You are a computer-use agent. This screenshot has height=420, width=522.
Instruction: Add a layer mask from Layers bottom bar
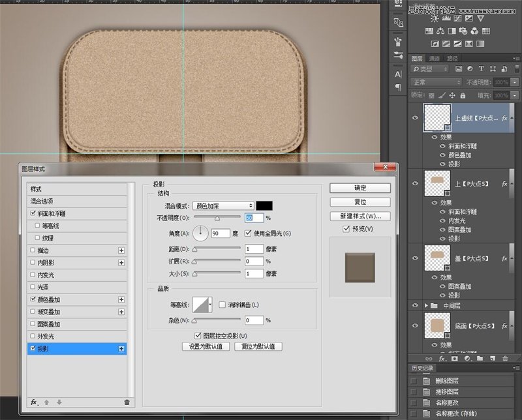pos(454,359)
